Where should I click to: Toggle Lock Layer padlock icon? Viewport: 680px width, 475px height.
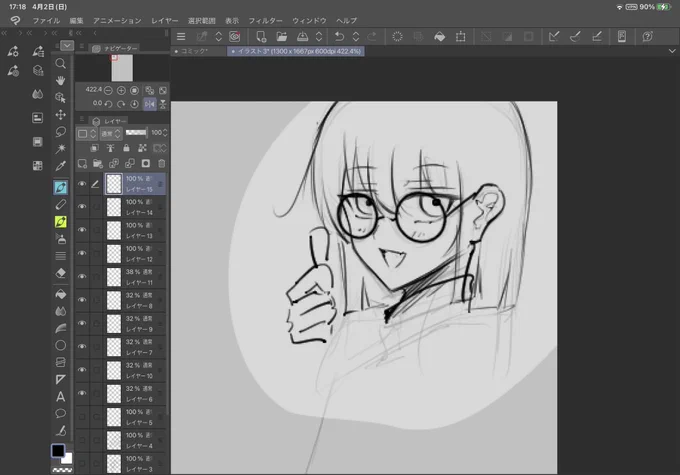coord(126,148)
